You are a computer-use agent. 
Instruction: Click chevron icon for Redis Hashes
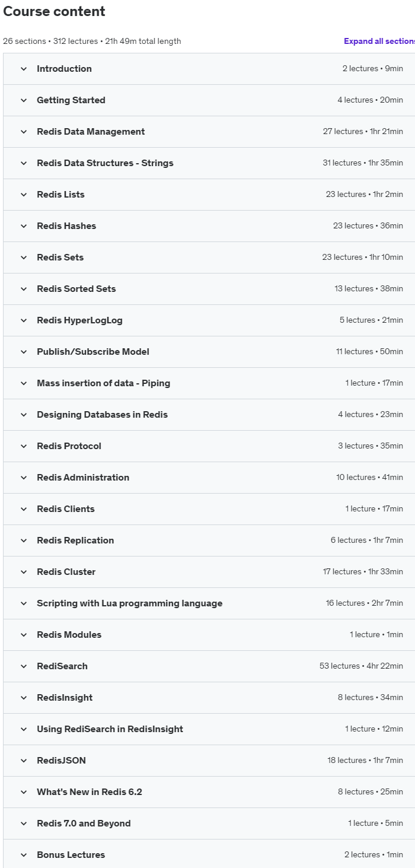tap(24, 226)
